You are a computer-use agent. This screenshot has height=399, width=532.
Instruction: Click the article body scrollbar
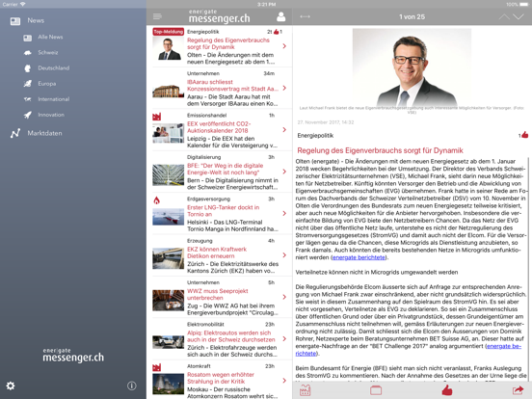[x=528, y=268]
